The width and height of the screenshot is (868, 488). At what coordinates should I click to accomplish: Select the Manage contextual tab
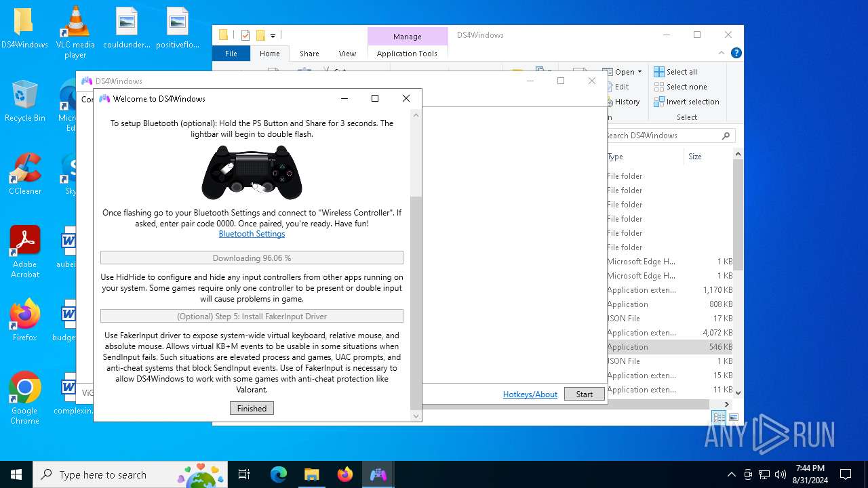click(x=407, y=37)
